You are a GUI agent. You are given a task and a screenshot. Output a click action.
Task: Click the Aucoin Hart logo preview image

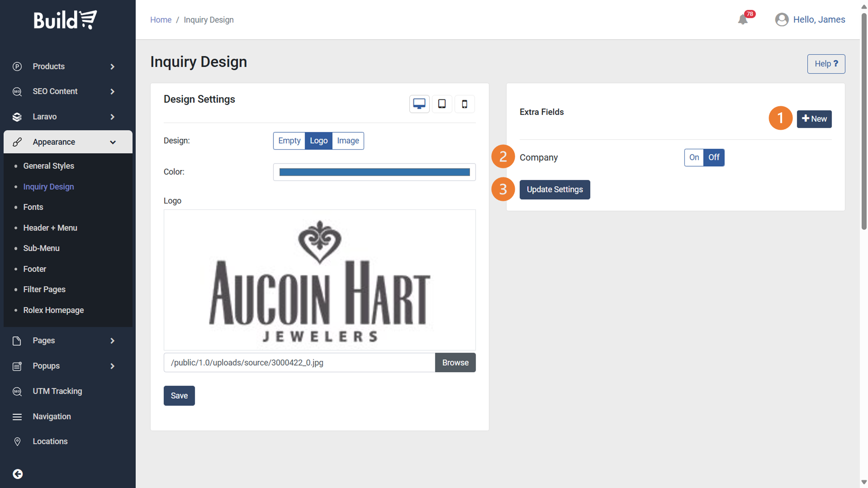coord(319,280)
